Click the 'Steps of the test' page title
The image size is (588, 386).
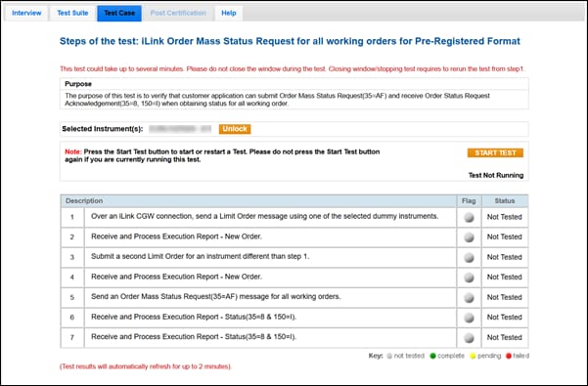[x=290, y=41]
